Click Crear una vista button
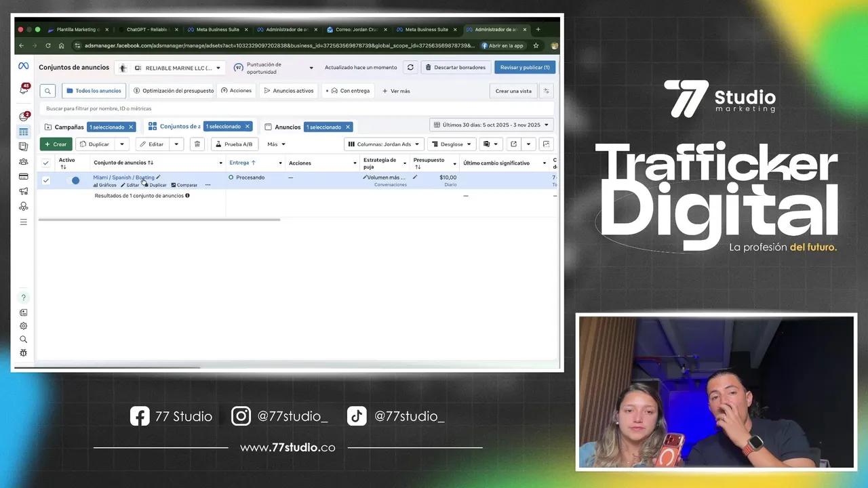This screenshot has height=488, width=868. point(513,91)
